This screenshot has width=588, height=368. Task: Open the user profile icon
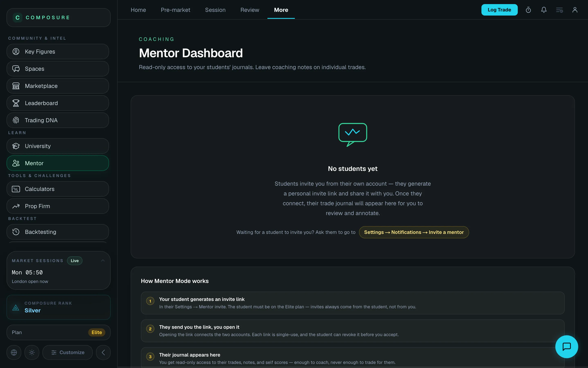[575, 10]
